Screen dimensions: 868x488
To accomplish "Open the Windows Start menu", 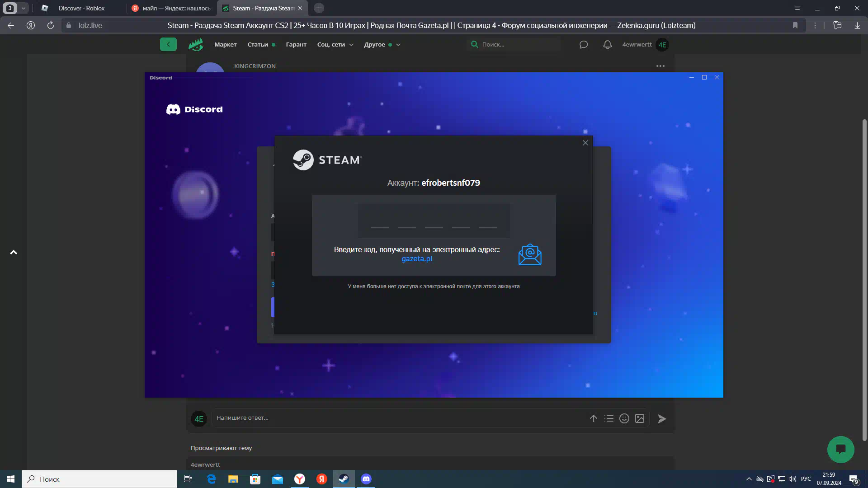I will (x=11, y=479).
